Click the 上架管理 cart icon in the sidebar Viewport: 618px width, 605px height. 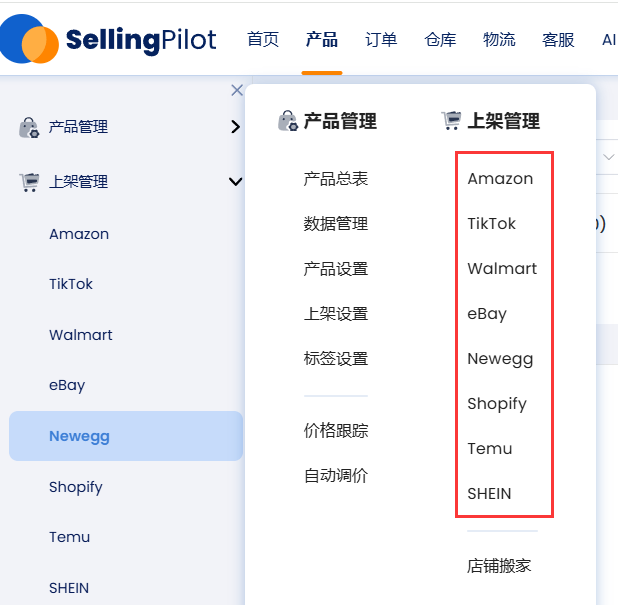pyautogui.click(x=30, y=182)
